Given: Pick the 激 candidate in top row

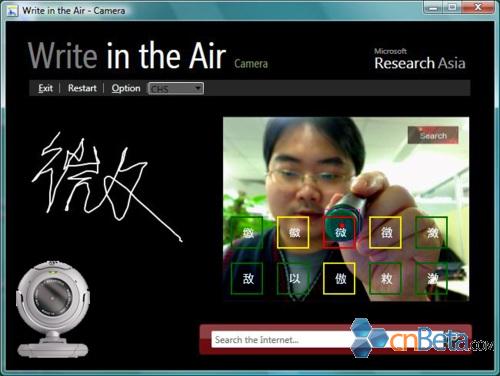Looking at the screenshot, I should [x=432, y=232].
